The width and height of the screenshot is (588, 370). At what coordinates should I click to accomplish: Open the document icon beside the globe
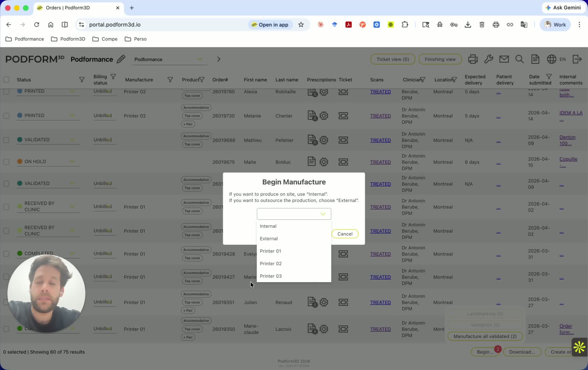pos(535,59)
